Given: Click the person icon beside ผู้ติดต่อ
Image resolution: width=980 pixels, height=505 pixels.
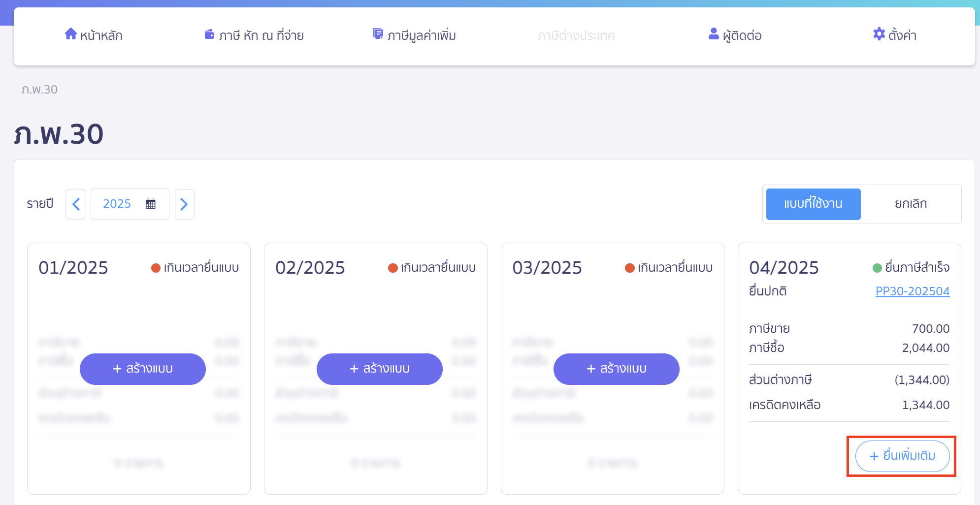Looking at the screenshot, I should [x=713, y=34].
